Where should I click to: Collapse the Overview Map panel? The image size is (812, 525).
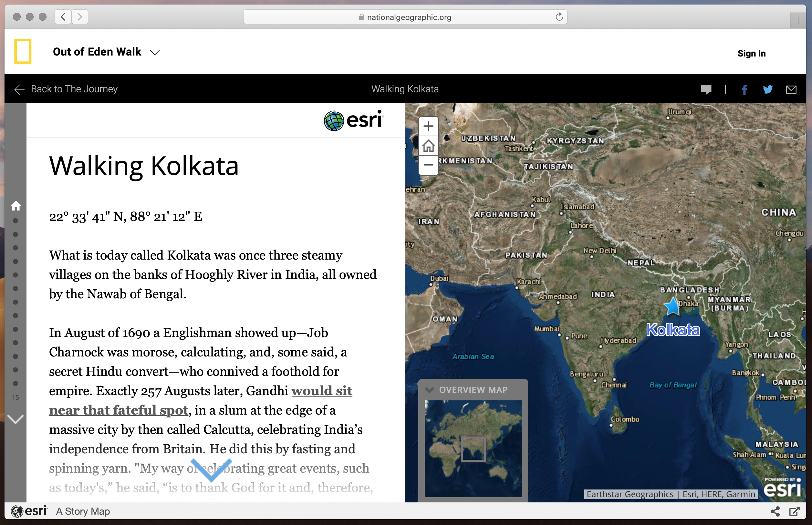(x=429, y=390)
